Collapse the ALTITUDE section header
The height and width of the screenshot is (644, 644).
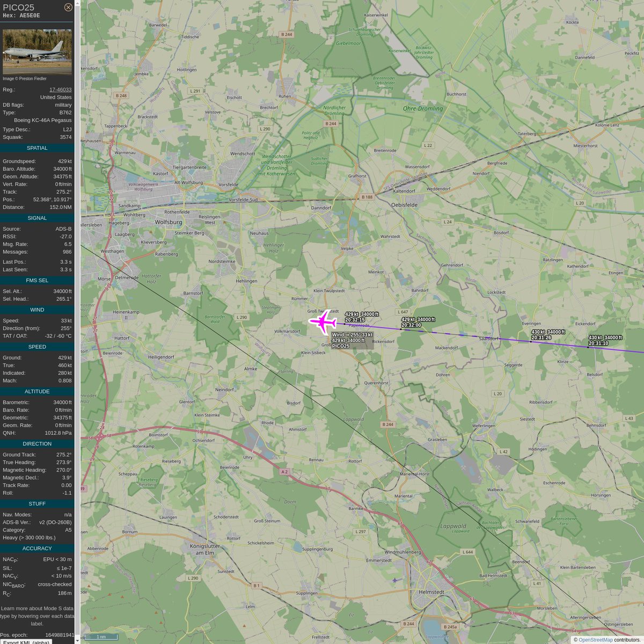(x=36, y=391)
